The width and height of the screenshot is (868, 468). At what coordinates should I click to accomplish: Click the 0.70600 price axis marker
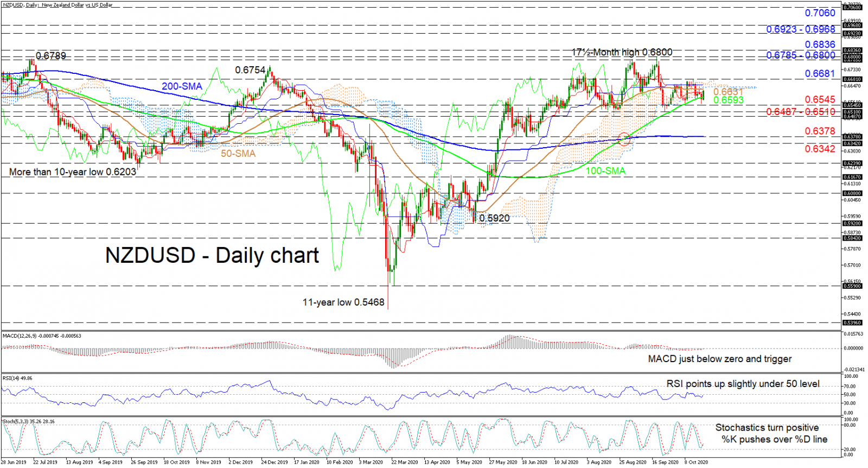[x=852, y=8]
